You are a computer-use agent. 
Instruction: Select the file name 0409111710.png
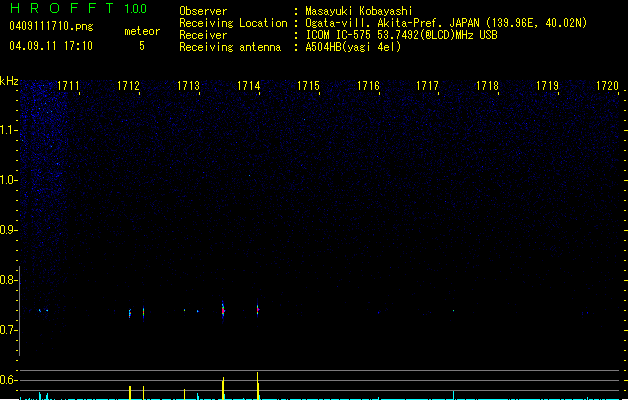click(x=51, y=26)
